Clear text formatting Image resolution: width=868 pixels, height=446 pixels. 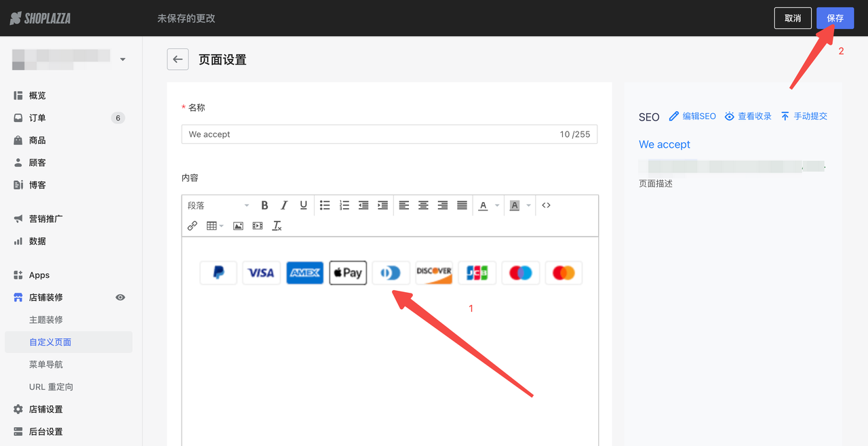(277, 226)
